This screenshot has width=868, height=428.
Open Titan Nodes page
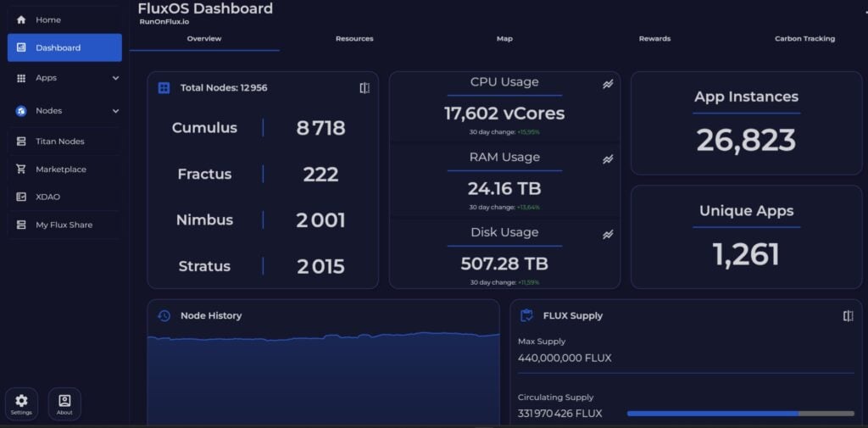[64, 142]
